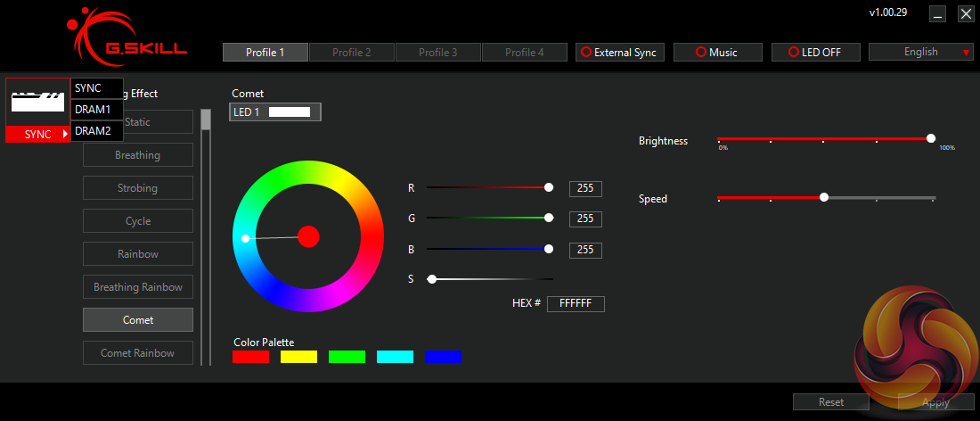The image size is (980, 421).
Task: Select the Breathing lighting effect
Action: 138,155
